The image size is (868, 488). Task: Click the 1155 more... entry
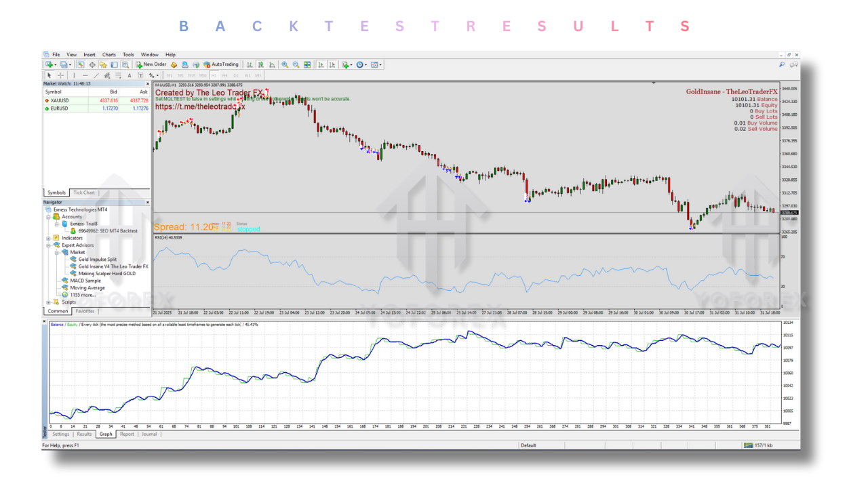(x=85, y=294)
